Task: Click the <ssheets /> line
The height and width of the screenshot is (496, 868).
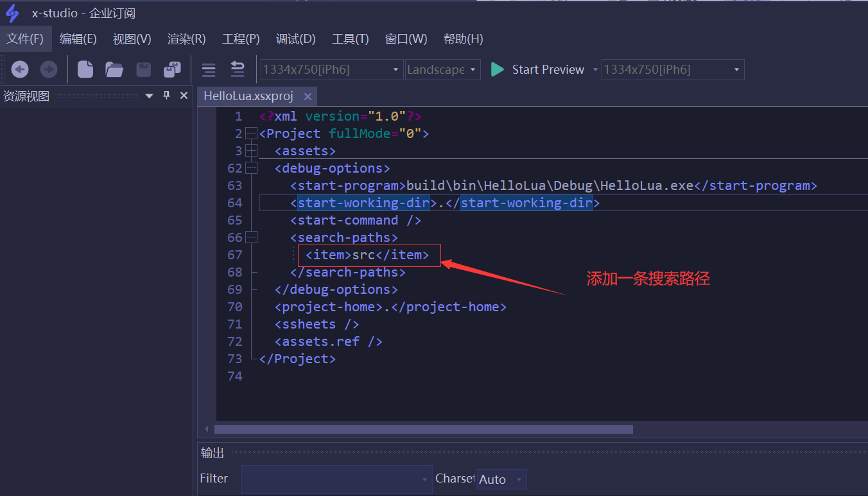Action: pos(317,324)
